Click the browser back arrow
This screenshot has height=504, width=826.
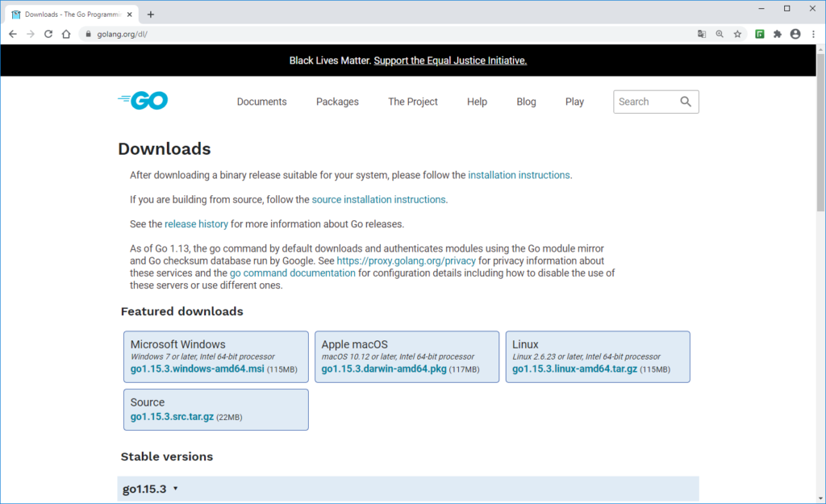(x=13, y=34)
